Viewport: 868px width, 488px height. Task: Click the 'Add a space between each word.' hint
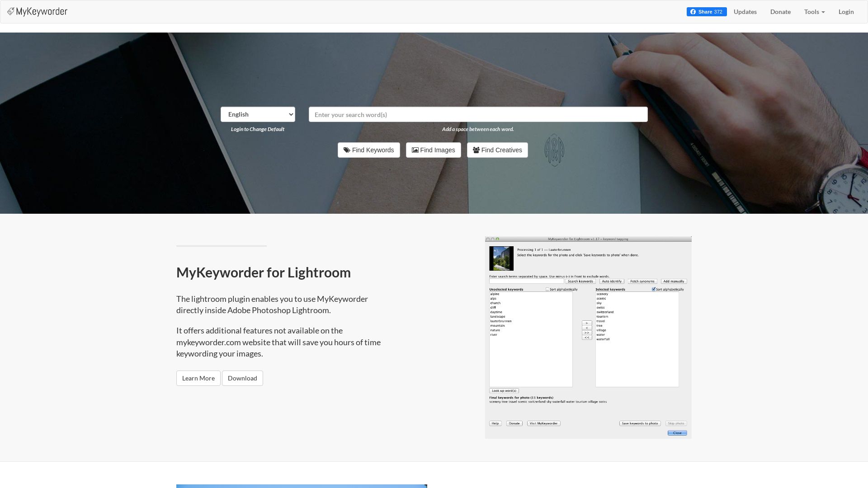(x=478, y=129)
